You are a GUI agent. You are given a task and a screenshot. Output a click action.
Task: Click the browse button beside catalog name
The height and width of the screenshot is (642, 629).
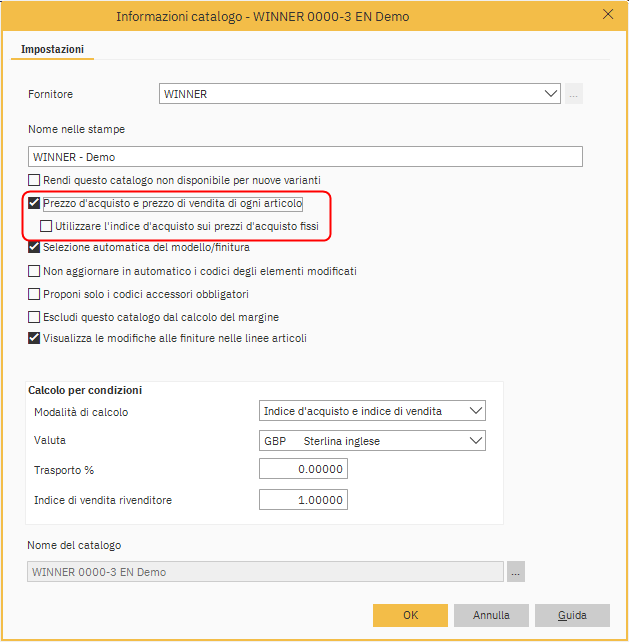515,572
